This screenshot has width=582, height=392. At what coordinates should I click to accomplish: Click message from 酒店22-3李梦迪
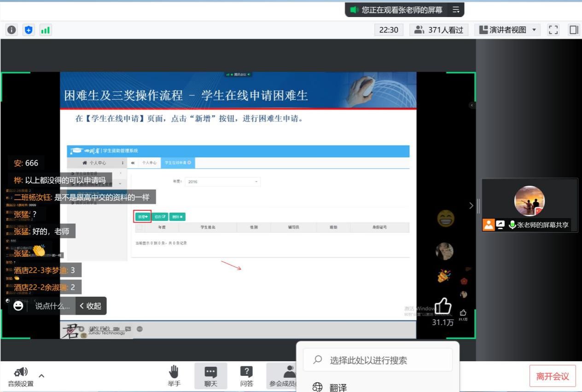(x=44, y=270)
